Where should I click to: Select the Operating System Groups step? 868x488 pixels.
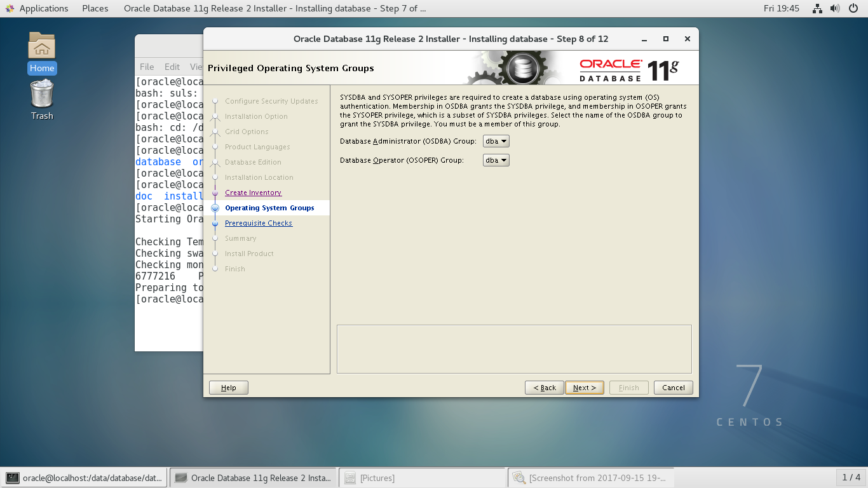[x=269, y=208]
